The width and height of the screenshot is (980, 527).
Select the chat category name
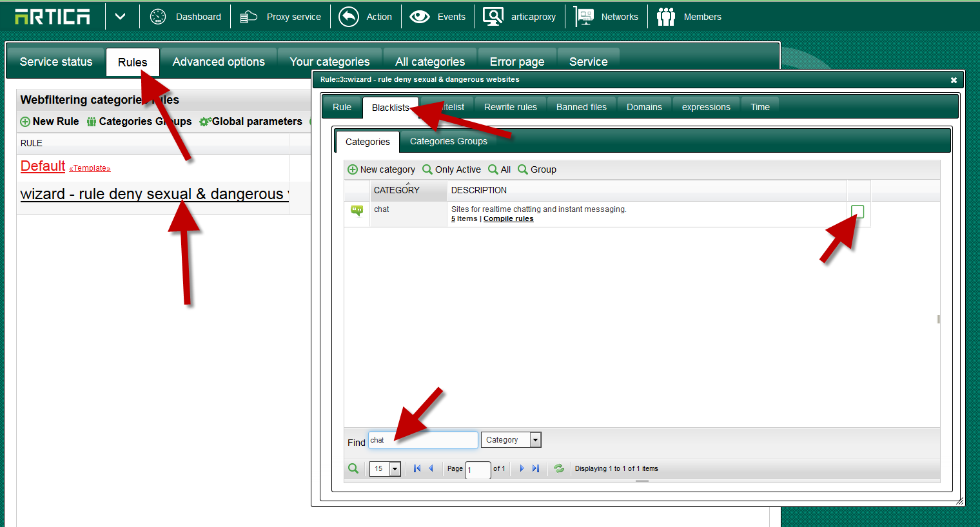point(382,209)
